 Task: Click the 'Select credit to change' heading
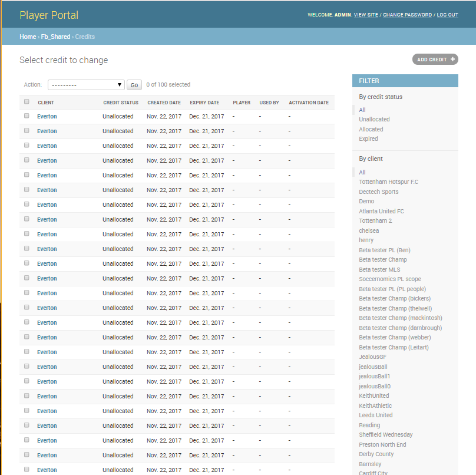point(64,60)
